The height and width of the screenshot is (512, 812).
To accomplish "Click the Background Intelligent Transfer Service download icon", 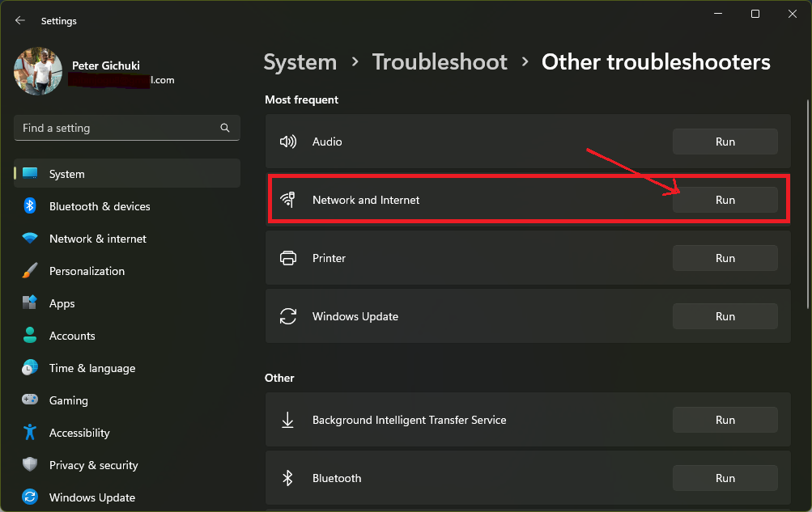I will point(288,420).
